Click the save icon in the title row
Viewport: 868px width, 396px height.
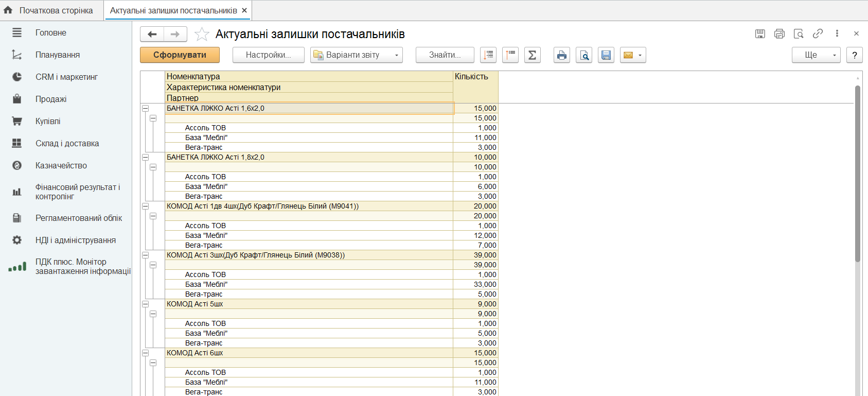pos(760,34)
